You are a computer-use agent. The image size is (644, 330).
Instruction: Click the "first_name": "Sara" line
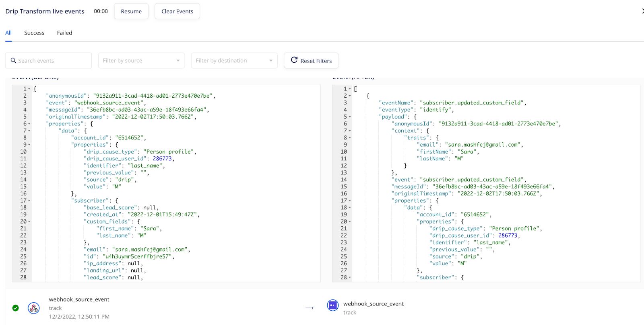tap(129, 229)
